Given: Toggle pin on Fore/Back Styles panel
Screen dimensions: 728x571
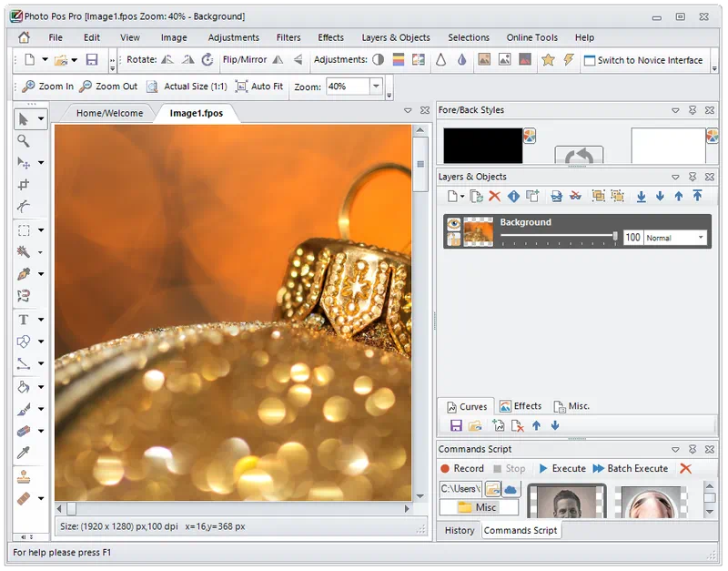Looking at the screenshot, I should pyautogui.click(x=693, y=110).
